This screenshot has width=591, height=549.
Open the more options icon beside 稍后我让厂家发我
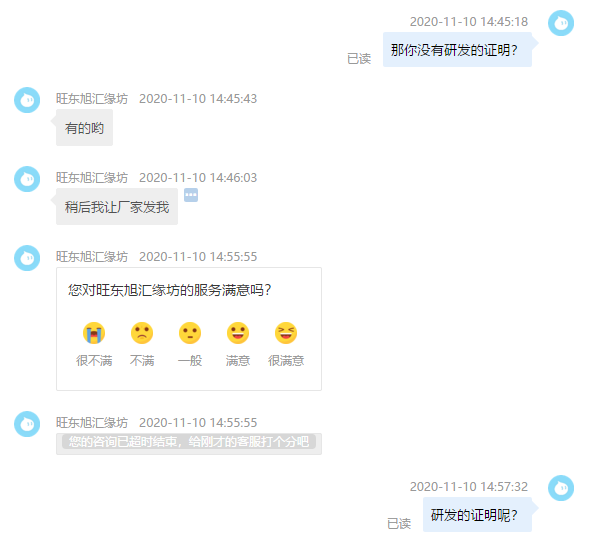[x=191, y=195]
